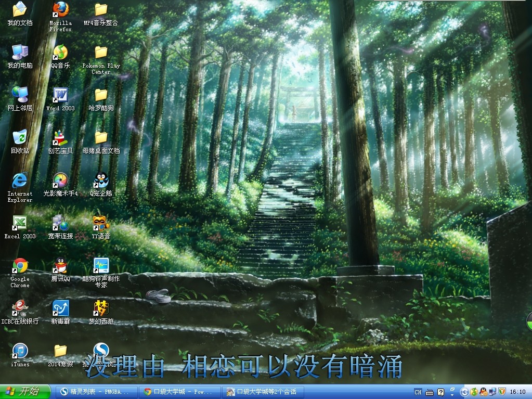The image size is (532, 399).
Task: Select the 2014寒假 folder
Action: (60, 355)
